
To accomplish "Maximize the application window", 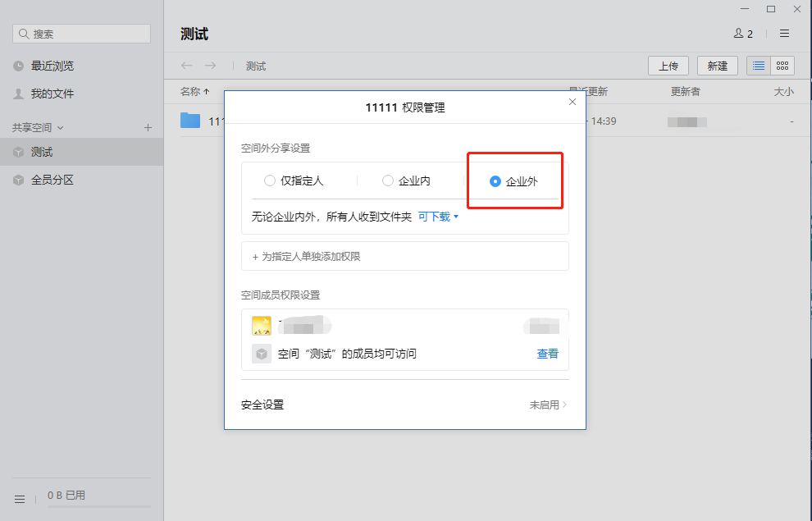I will pos(770,9).
